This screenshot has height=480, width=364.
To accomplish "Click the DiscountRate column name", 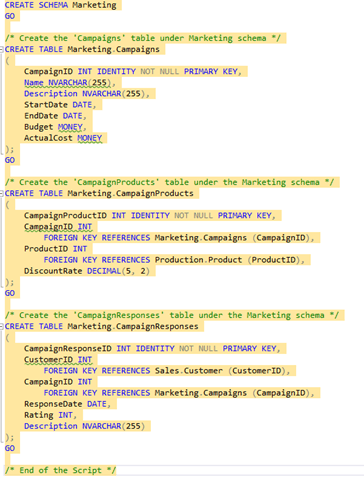I will (x=53, y=271).
